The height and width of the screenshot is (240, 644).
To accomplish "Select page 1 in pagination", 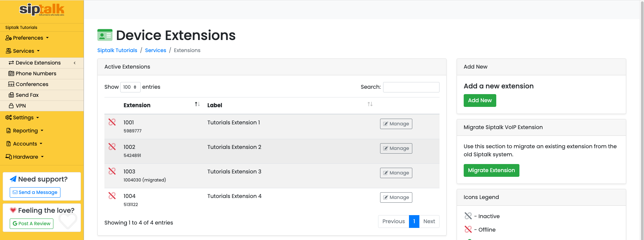I will coord(414,221).
